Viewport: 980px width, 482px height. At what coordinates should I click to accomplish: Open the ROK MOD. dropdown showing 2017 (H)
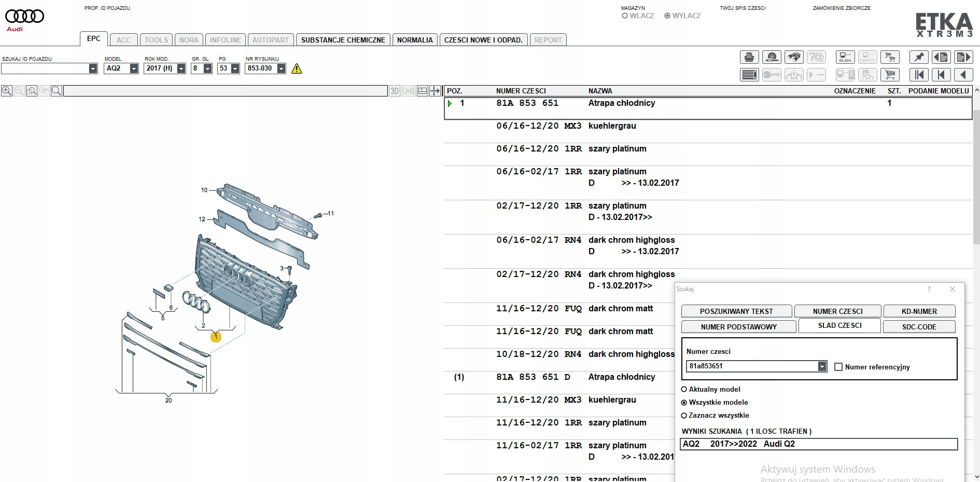tap(181, 68)
